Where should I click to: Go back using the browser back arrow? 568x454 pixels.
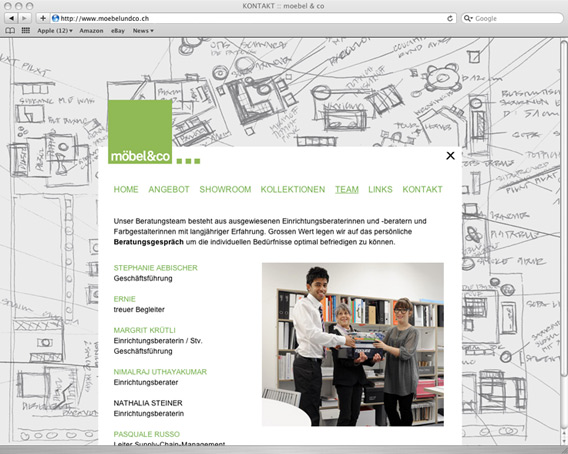[x=12, y=18]
